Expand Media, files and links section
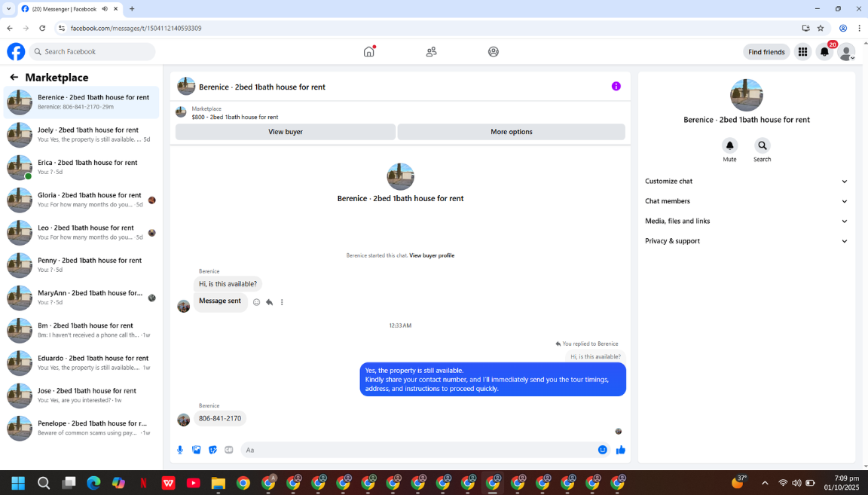Viewport: 868px width, 495px height. pos(746,221)
